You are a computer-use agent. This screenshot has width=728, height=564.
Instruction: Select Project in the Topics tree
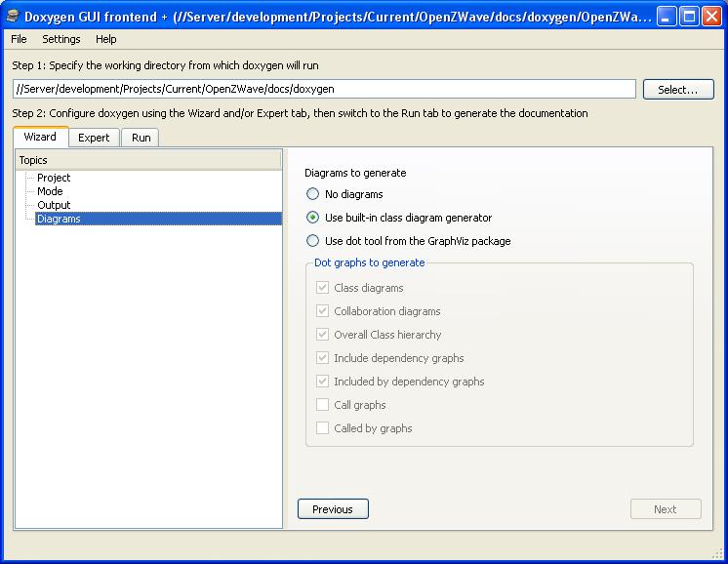(x=54, y=178)
